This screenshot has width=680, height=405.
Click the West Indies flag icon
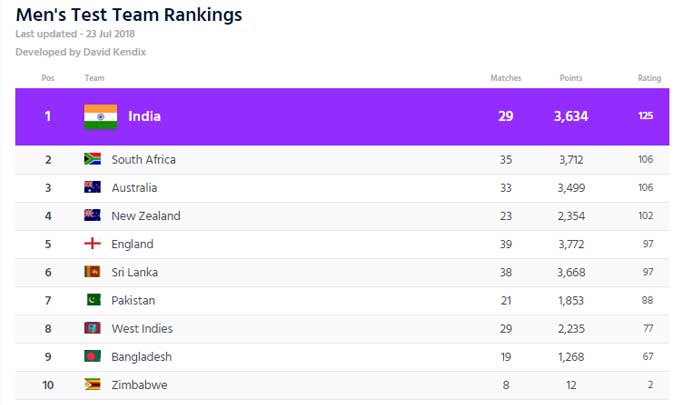92,328
